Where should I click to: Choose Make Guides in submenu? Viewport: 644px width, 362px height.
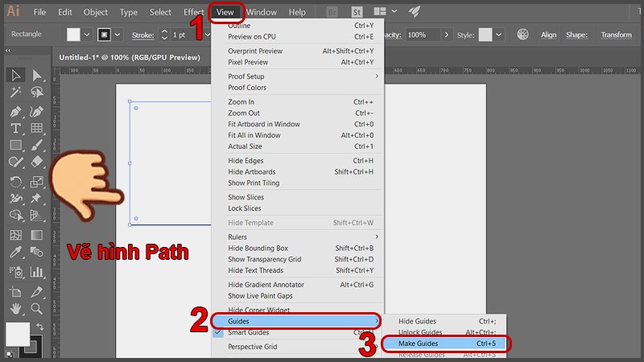446,343
